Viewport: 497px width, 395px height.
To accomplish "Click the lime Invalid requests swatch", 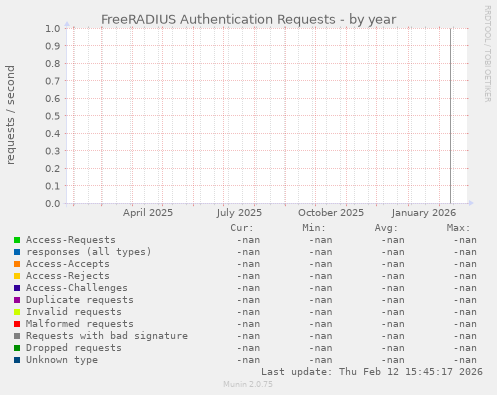I will coord(17,312).
